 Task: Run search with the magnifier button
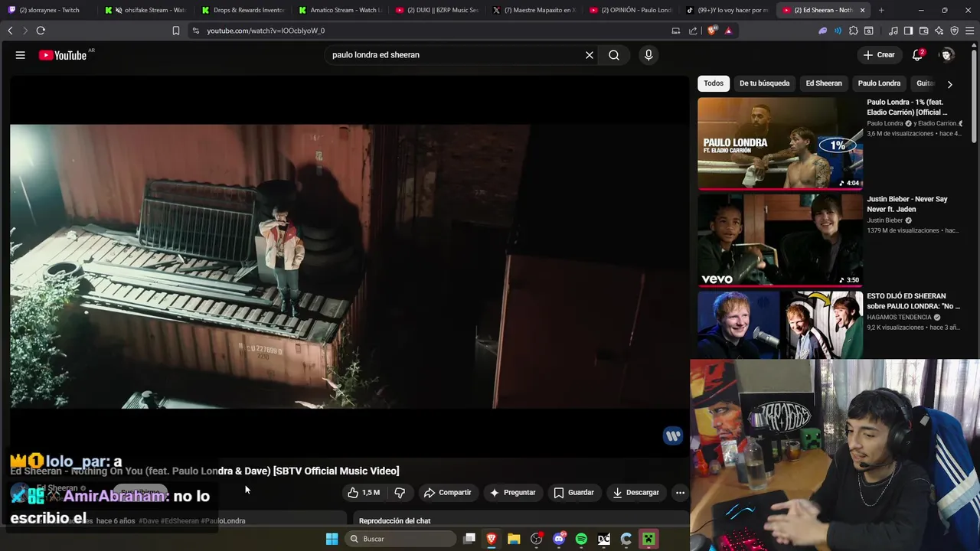[x=614, y=55]
